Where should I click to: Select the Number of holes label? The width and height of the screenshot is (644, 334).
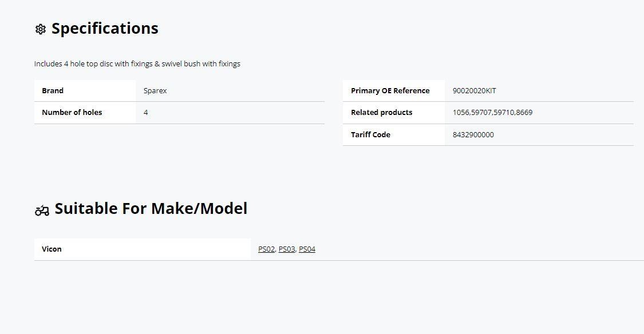72,113
